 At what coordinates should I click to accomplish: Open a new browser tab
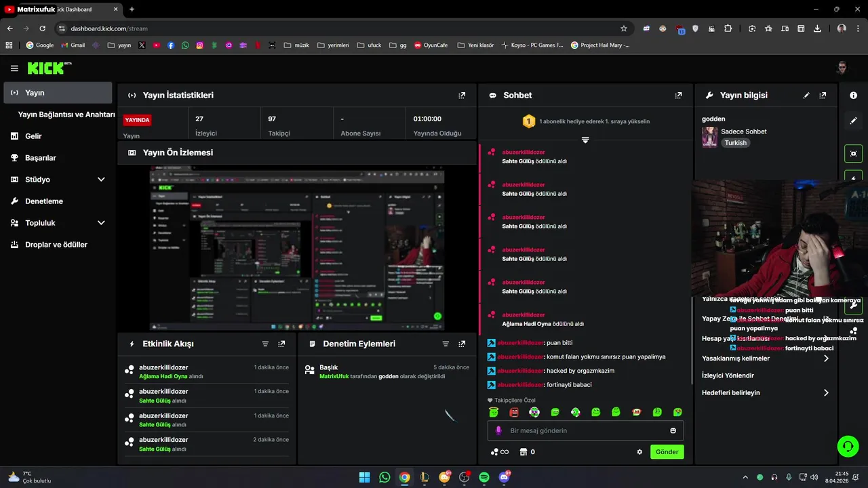pos(132,9)
